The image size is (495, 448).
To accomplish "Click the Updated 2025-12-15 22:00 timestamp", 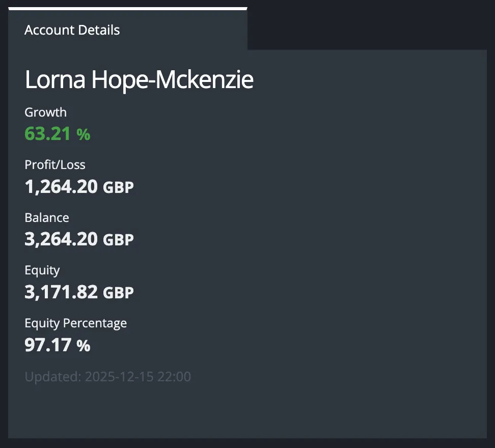I will [108, 377].
